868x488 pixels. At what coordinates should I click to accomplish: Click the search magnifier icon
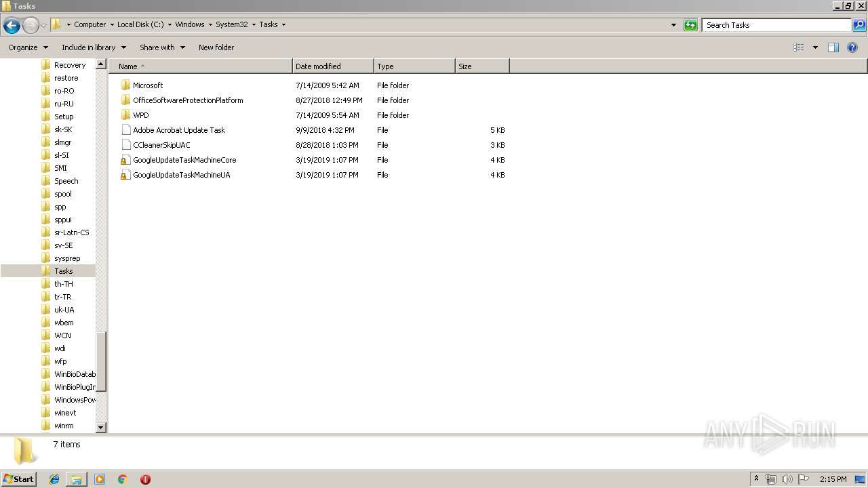click(x=859, y=25)
